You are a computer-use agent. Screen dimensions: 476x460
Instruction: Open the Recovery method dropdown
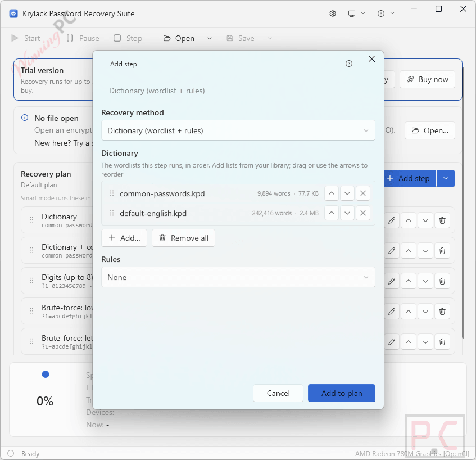coord(238,130)
